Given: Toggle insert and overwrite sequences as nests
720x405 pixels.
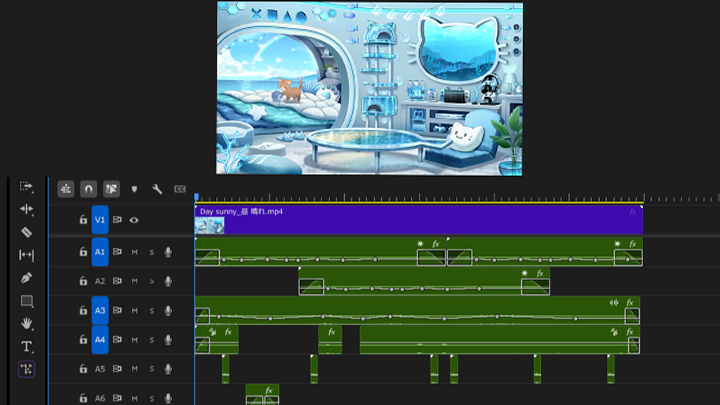Looking at the screenshot, I should (66, 189).
